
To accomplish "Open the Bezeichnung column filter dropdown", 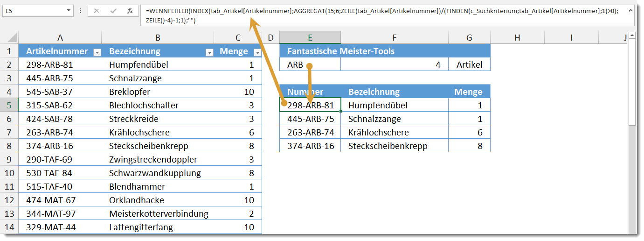I will [209, 52].
